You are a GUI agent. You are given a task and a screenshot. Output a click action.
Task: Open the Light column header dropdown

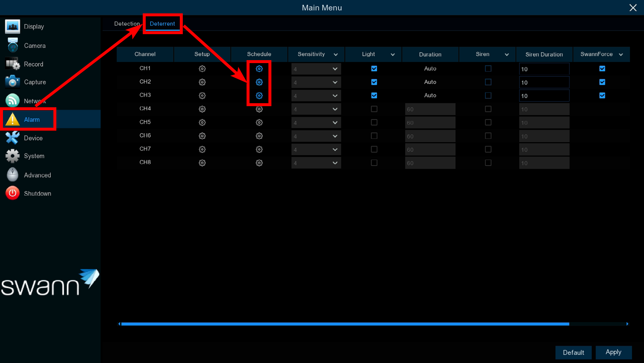[x=393, y=55]
